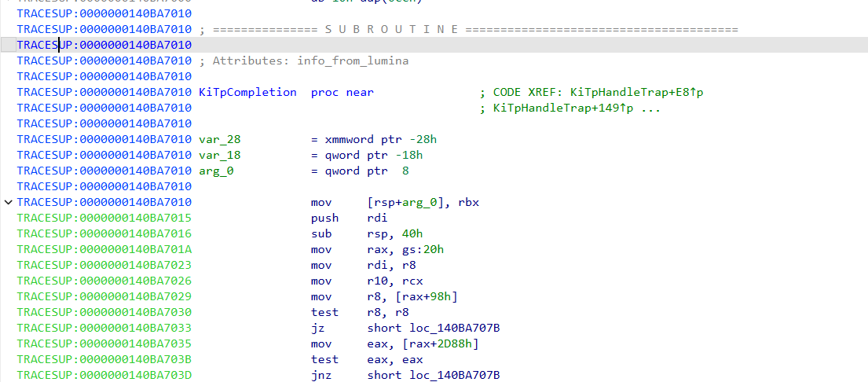
Task: Click the KiTpCompletion procedure name
Action: pos(247,93)
